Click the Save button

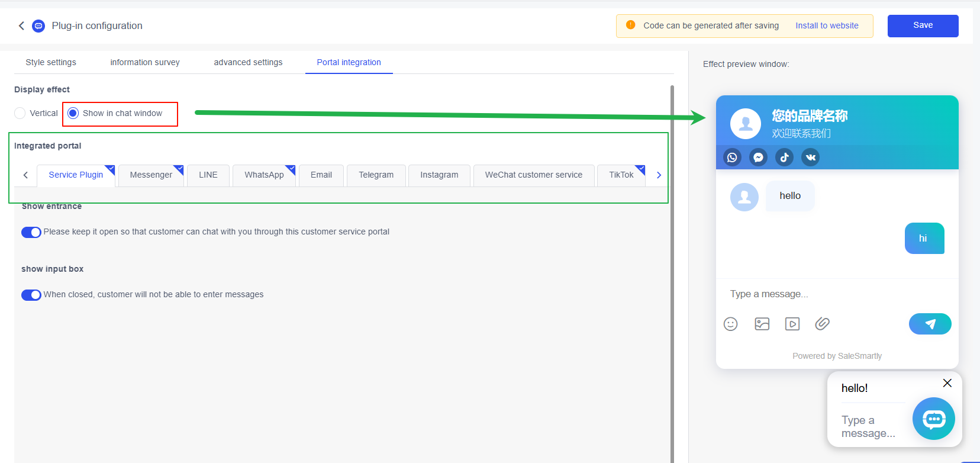coord(923,25)
